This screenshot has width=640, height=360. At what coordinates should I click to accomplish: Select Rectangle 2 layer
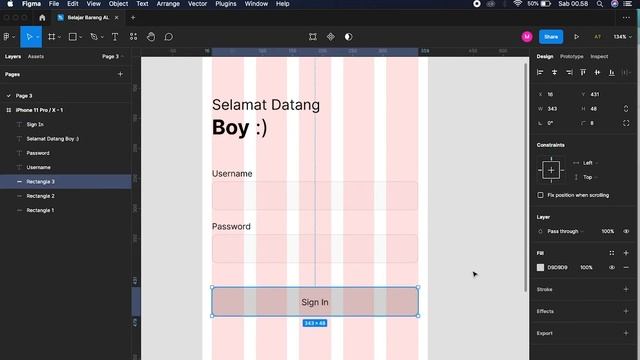click(65, 196)
